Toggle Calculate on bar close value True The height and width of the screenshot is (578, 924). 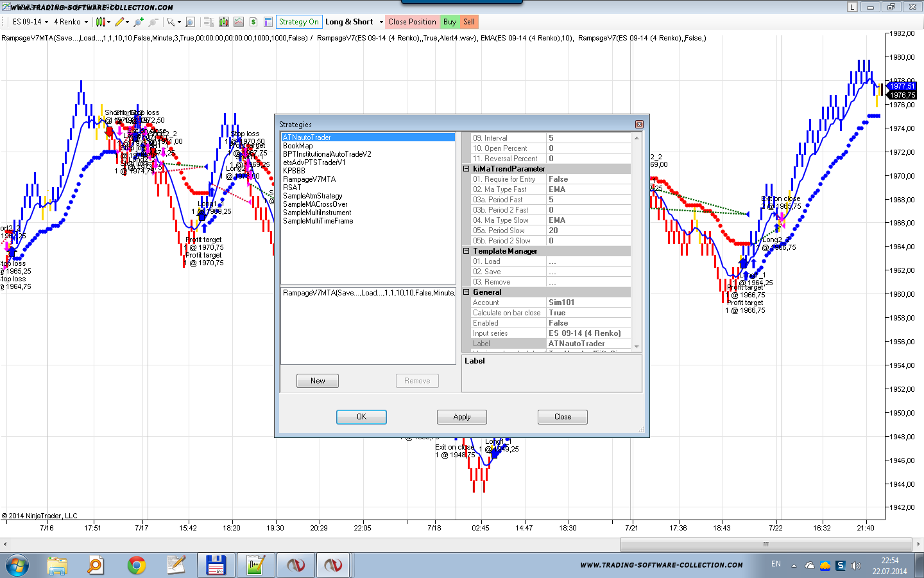pyautogui.click(x=588, y=313)
